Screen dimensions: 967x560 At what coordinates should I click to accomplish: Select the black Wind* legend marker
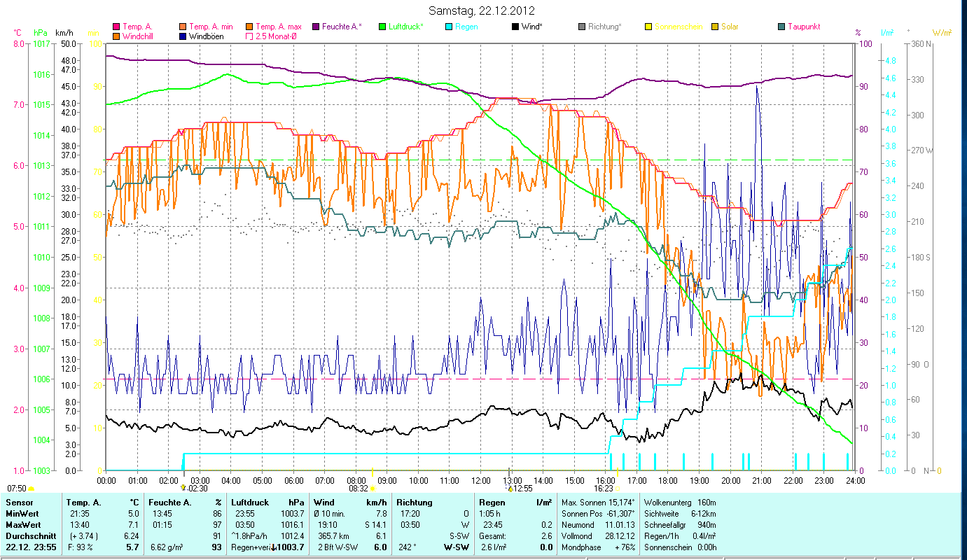pyautogui.click(x=515, y=27)
